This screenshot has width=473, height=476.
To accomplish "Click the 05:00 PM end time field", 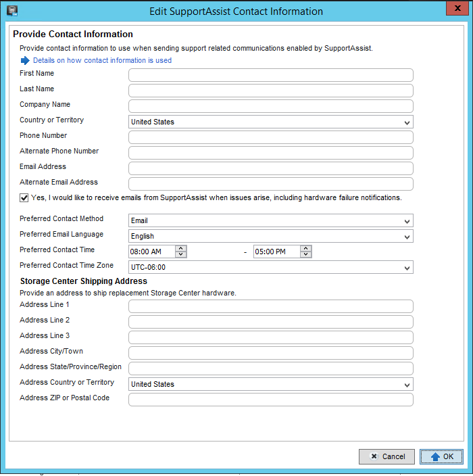I will 277,252.
